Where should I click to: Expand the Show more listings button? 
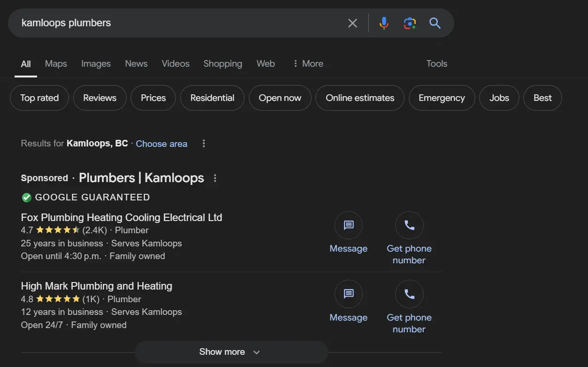click(230, 352)
